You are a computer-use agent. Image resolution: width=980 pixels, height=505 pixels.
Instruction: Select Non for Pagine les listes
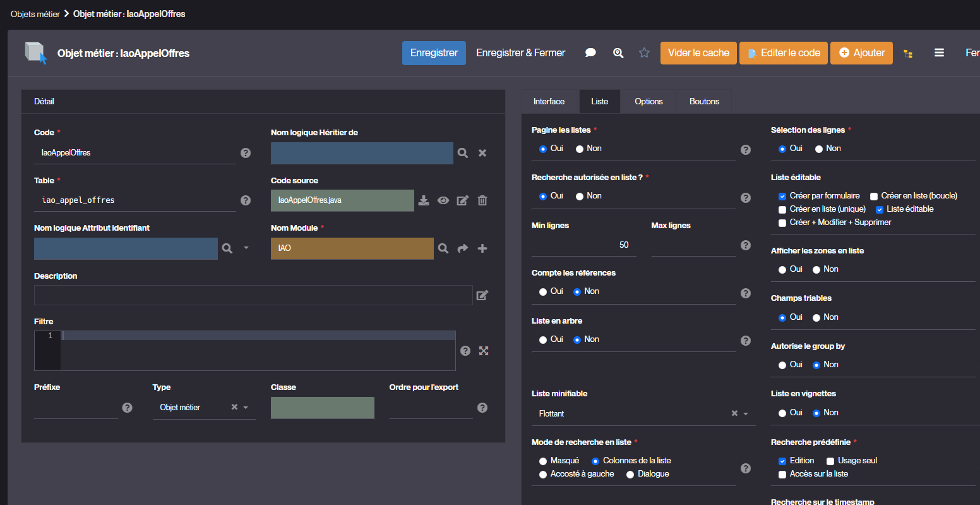pos(580,149)
